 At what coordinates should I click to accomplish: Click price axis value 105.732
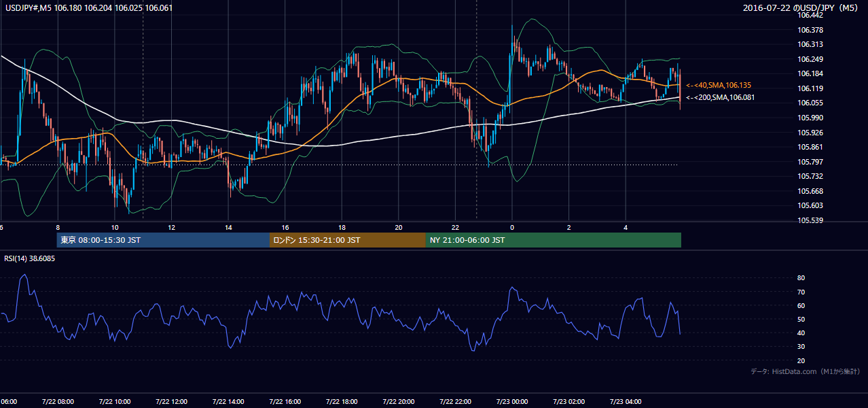click(x=811, y=176)
